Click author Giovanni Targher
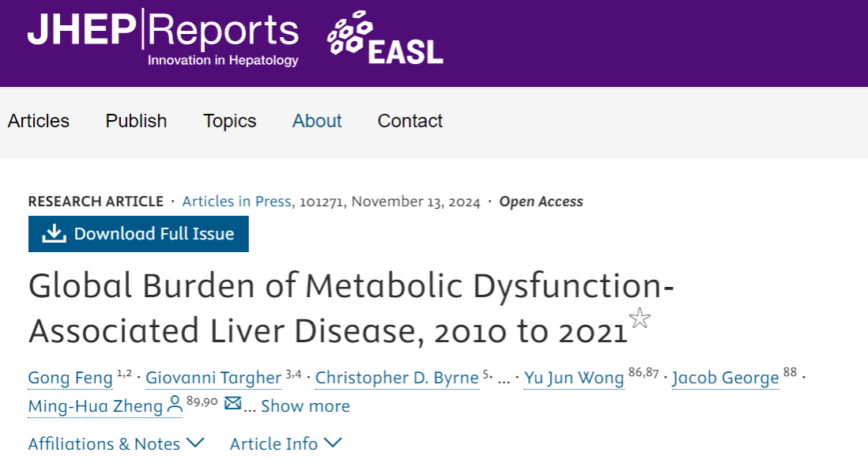The width and height of the screenshot is (868, 460). coord(213,378)
